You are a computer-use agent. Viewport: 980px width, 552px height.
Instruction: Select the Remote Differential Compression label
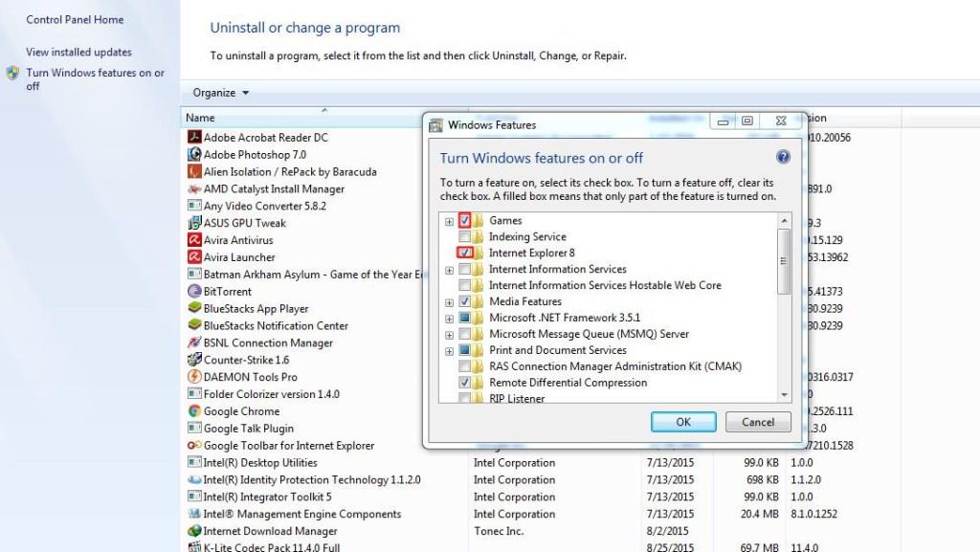coord(568,382)
